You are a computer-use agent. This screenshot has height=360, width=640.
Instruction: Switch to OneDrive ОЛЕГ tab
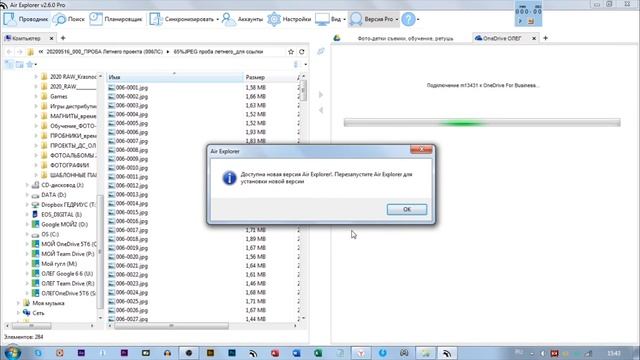pyautogui.click(x=502, y=38)
